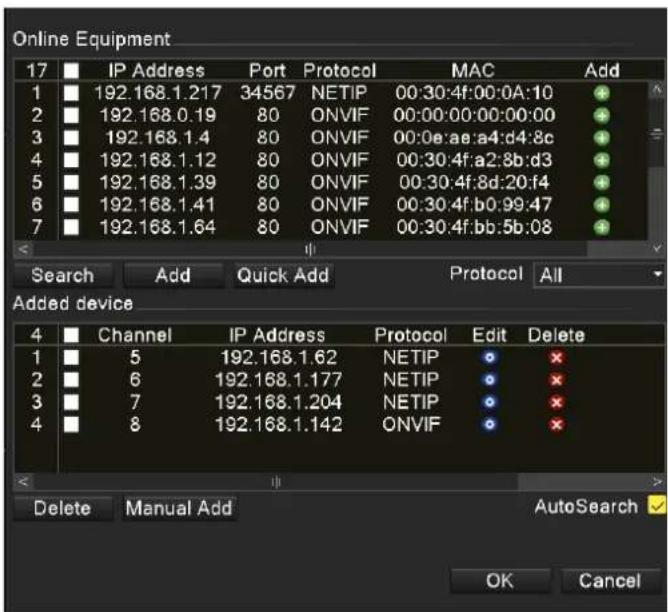Image resolution: width=668 pixels, height=612 pixels.
Task: Click left arrow of Online Equipment scrollbar
Action: coord(23,250)
